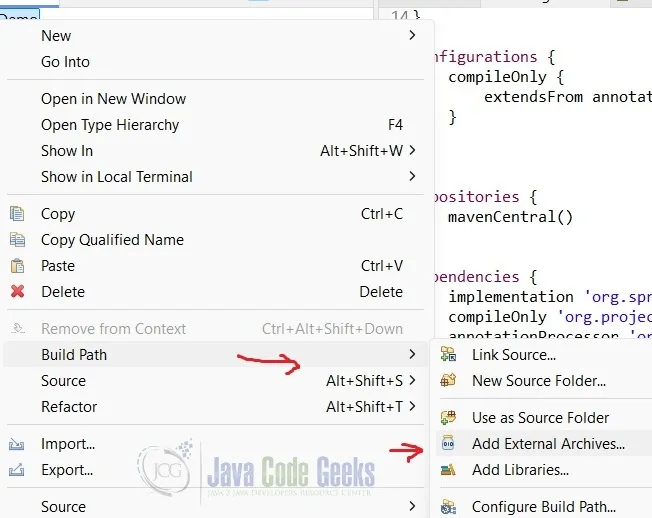Image resolution: width=652 pixels, height=518 pixels.
Task: Expand the Show in Local Terminal arrow
Action: coord(412,176)
